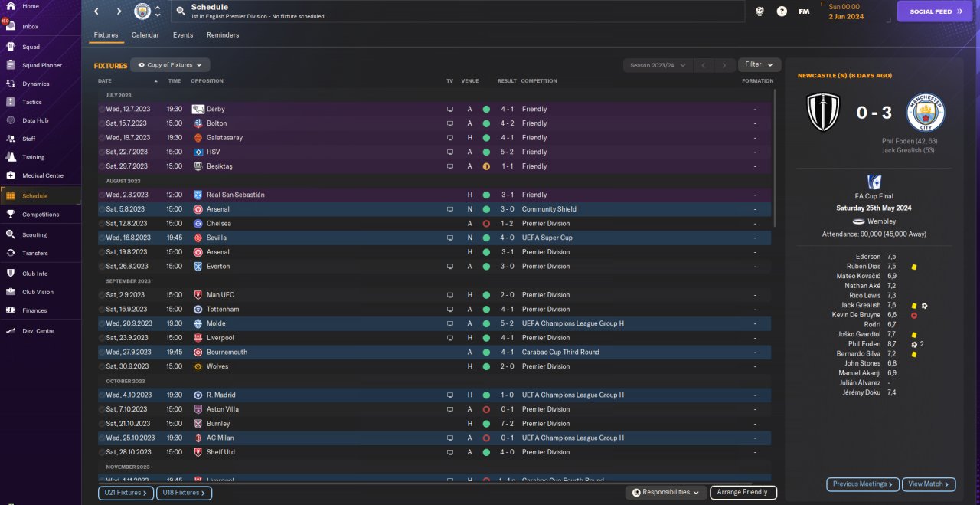Go to the previous season with the arrow
The image size is (980, 505).
(704, 65)
